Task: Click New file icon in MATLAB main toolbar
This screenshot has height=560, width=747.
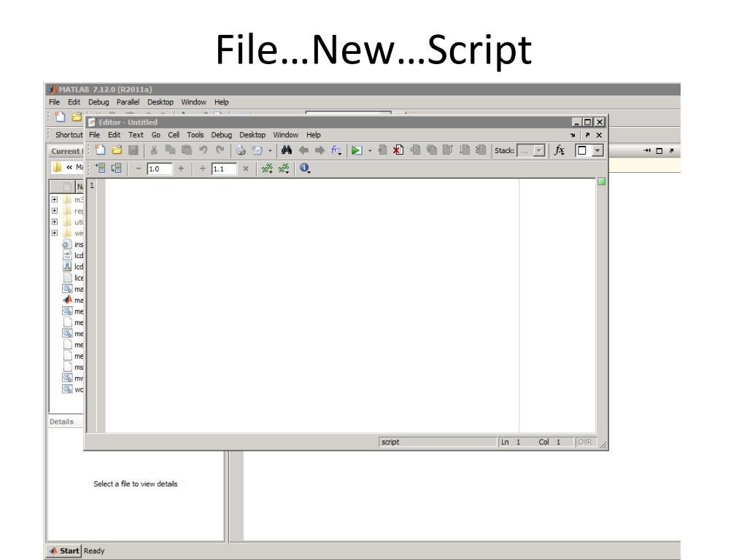Action: click(60, 117)
